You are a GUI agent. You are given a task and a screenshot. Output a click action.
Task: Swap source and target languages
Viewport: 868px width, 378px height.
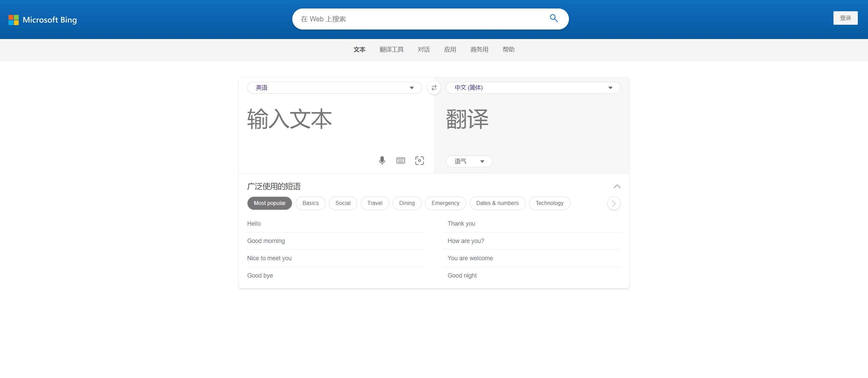(x=434, y=88)
